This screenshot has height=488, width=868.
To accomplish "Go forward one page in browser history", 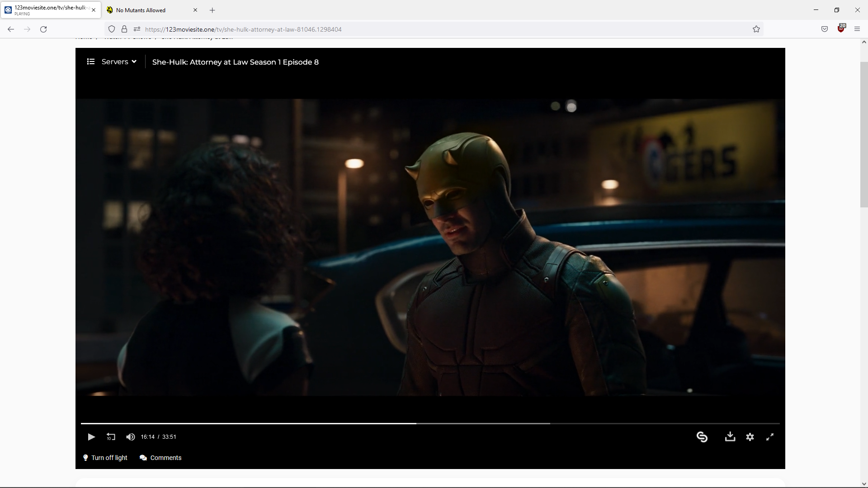I will coord(27,29).
